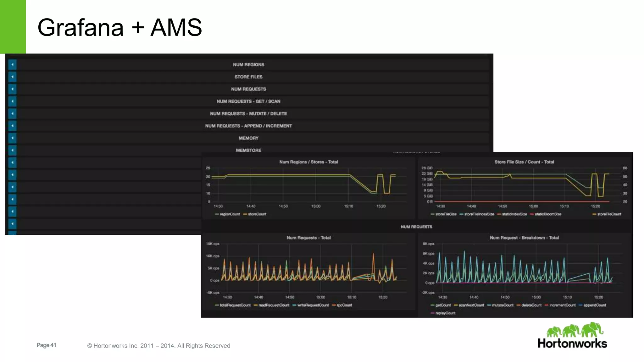Toggle the storeFileSize legend series

pos(443,214)
